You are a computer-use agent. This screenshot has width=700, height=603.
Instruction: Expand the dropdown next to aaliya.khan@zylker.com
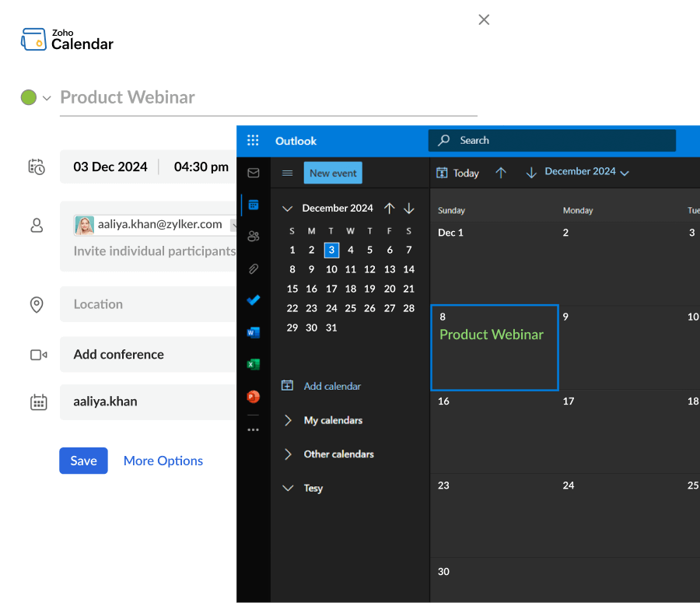pyautogui.click(x=233, y=224)
